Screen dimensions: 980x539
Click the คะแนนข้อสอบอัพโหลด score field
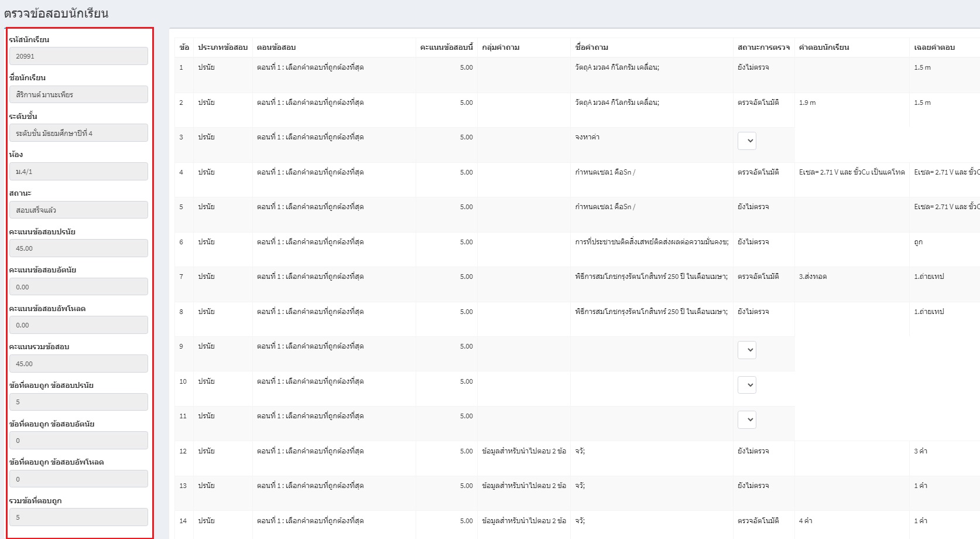point(78,325)
